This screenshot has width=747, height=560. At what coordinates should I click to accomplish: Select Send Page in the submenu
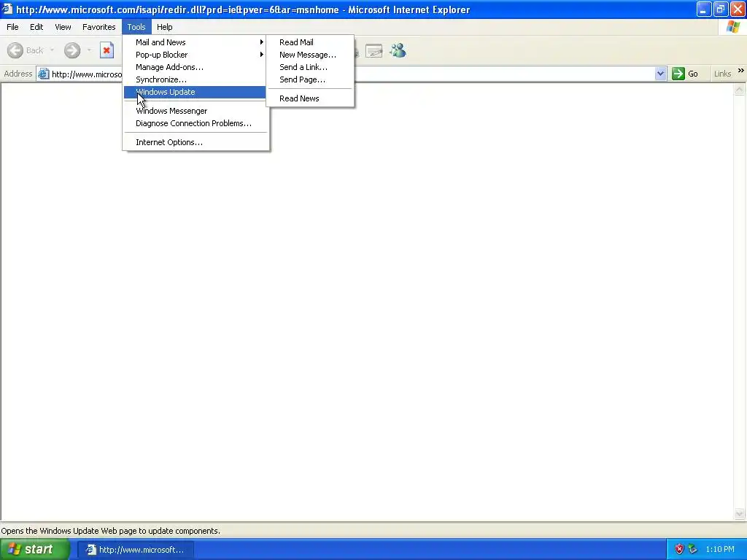[310, 79]
